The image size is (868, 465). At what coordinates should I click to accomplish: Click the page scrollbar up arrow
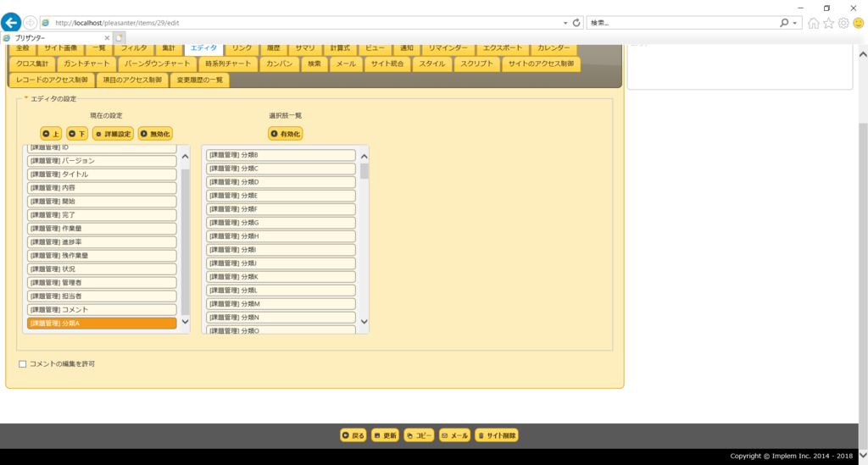point(863,54)
